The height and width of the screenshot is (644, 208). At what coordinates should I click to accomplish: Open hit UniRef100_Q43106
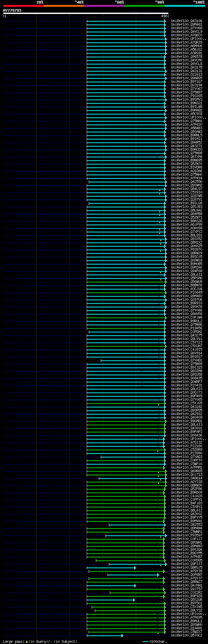click(187, 21)
